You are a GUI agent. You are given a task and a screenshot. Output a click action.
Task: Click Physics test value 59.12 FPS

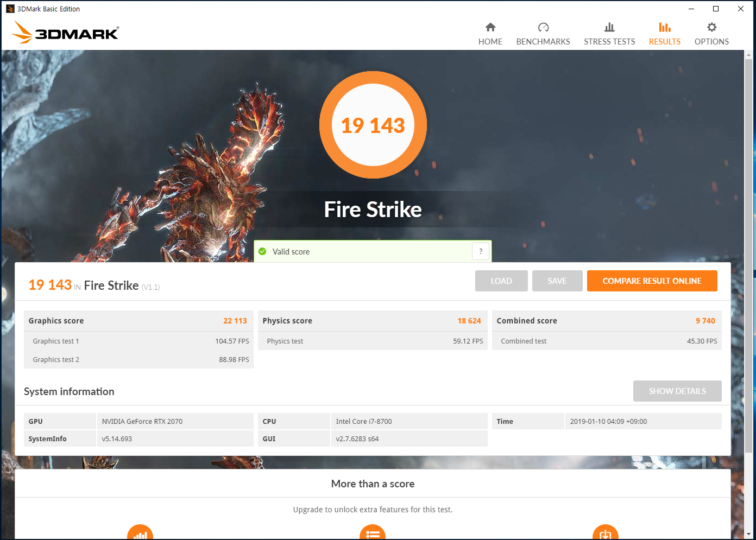468,341
